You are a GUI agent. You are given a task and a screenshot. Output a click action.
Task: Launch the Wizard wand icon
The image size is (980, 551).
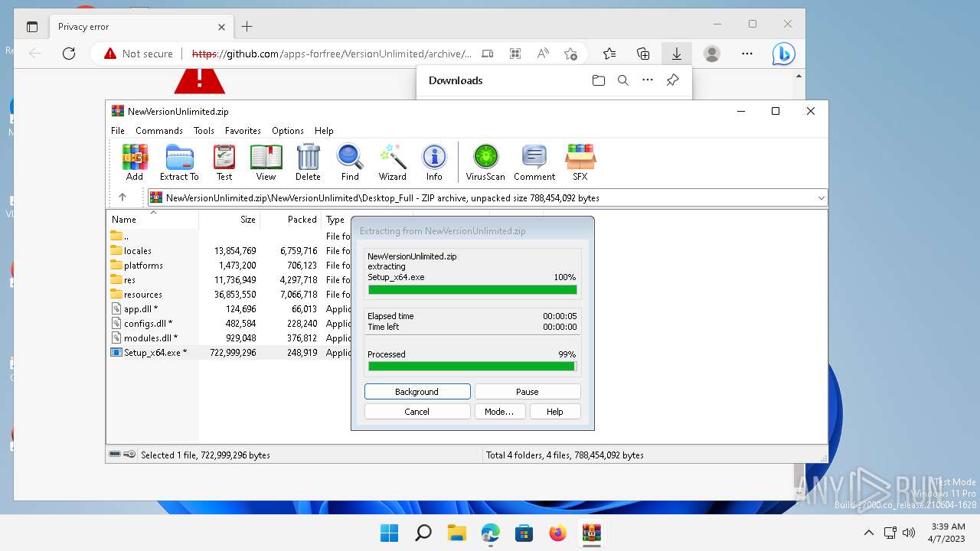(392, 162)
